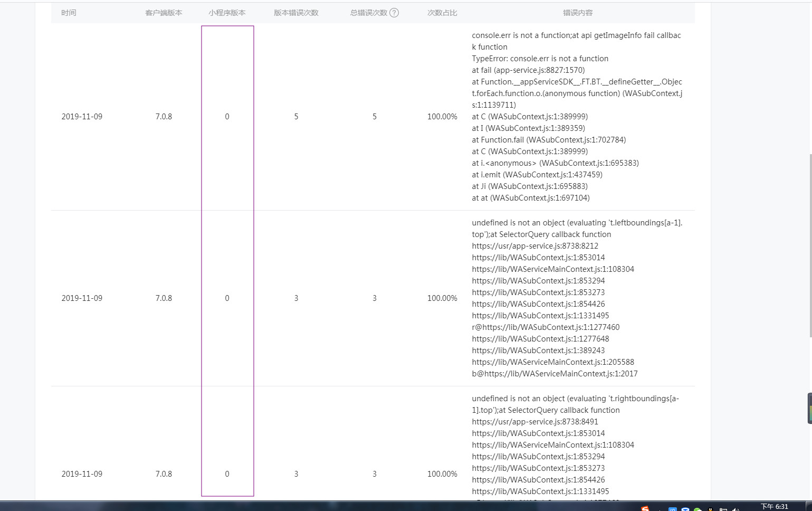Click 'https://usr/app-service.js:8738:8491' line

tap(535, 422)
